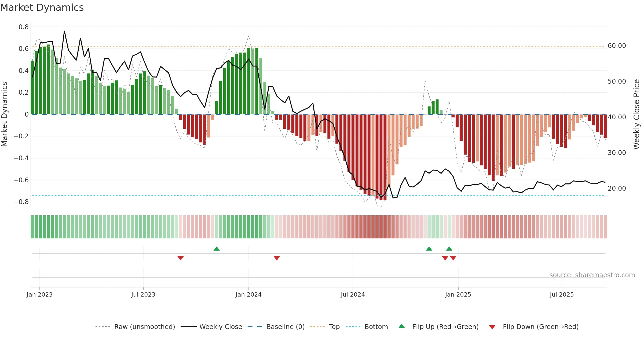Click the Jan 2023 x-axis label
Image resolution: width=644 pixels, height=362 pixels.
coord(40,294)
